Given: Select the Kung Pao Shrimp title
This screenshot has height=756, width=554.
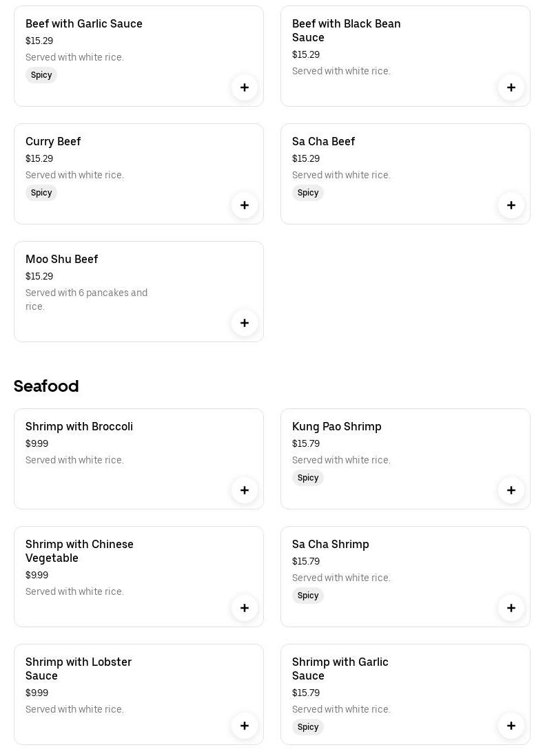Looking at the screenshot, I should pos(336,426).
